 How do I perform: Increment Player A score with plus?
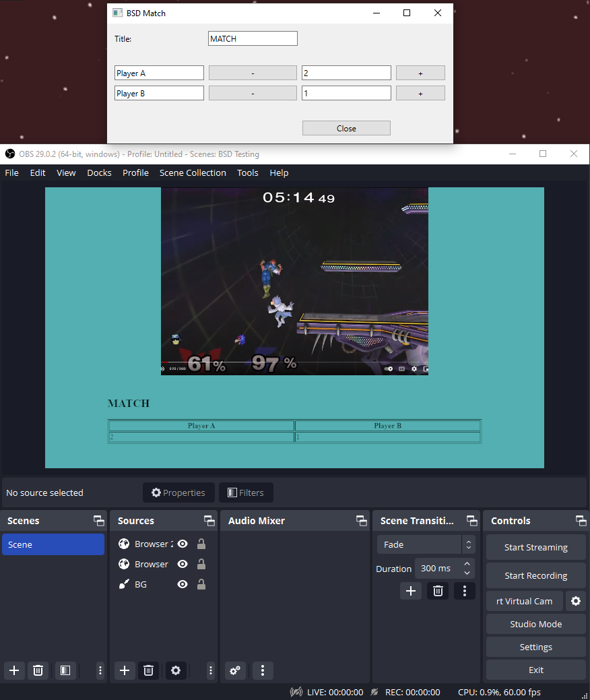coord(420,73)
